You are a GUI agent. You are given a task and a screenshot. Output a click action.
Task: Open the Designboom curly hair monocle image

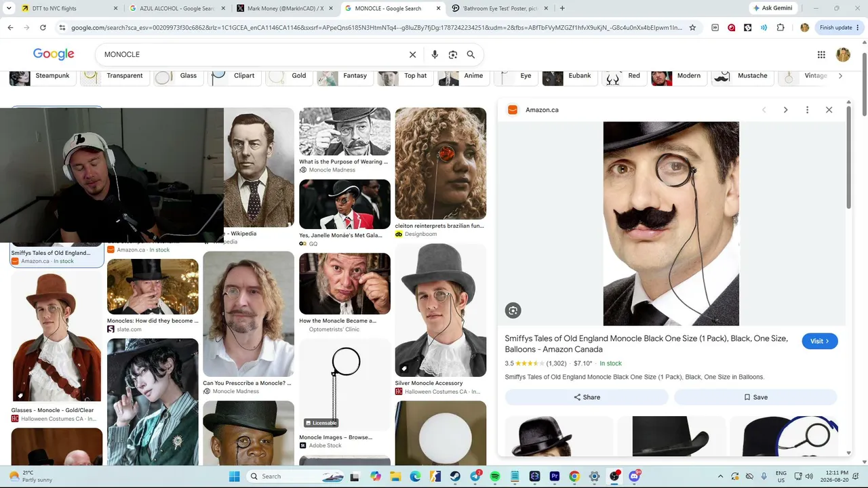click(441, 163)
